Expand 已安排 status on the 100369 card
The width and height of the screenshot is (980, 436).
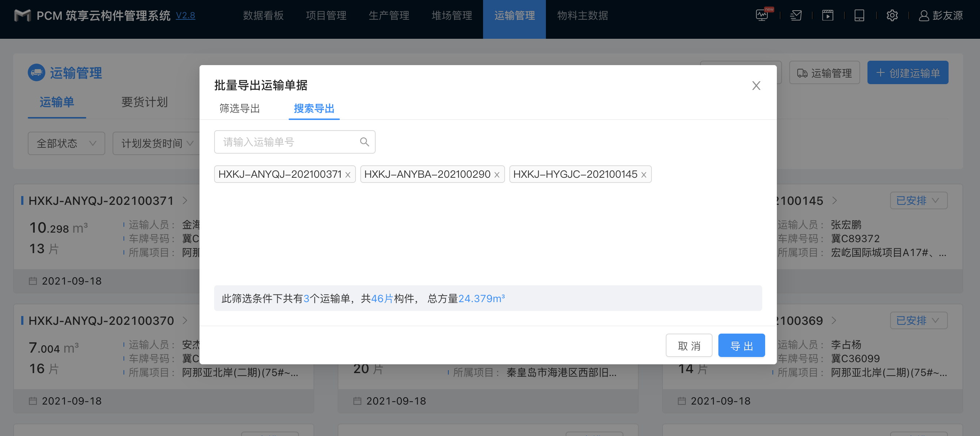tap(918, 321)
